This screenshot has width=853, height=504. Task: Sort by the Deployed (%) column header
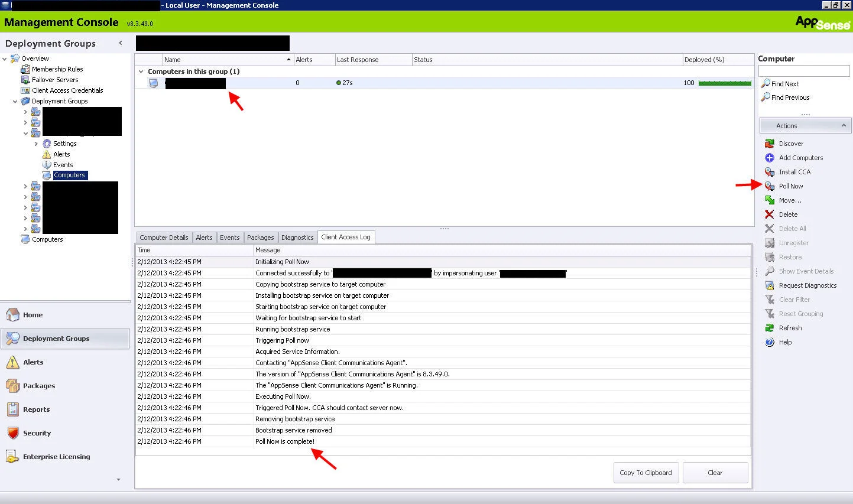[x=718, y=60]
